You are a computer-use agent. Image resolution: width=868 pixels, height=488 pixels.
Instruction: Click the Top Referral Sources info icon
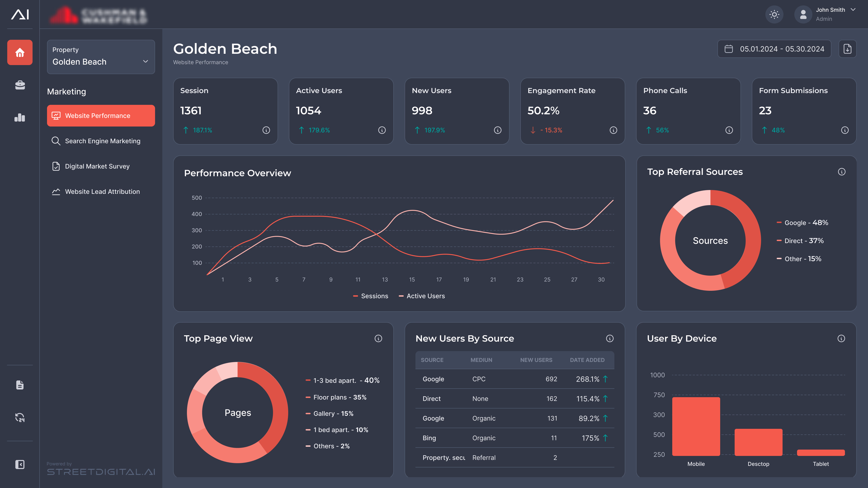842,172
